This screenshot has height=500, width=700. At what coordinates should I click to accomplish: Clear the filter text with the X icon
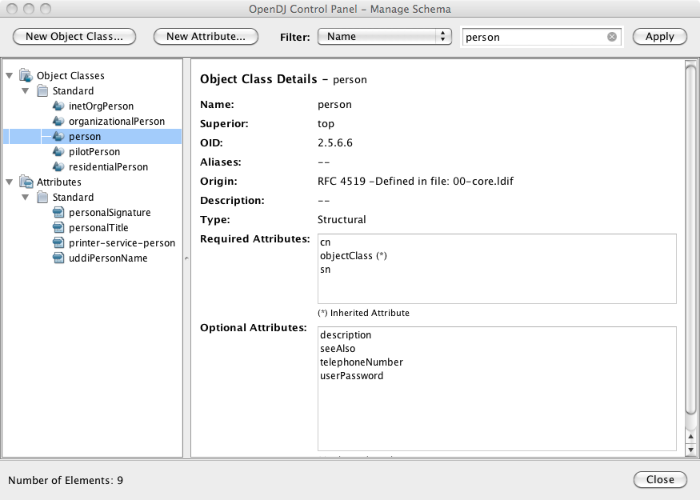(x=612, y=37)
